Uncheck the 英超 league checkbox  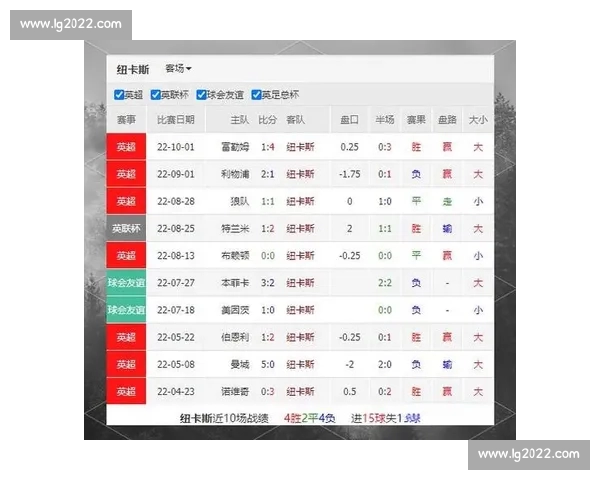tap(119, 95)
